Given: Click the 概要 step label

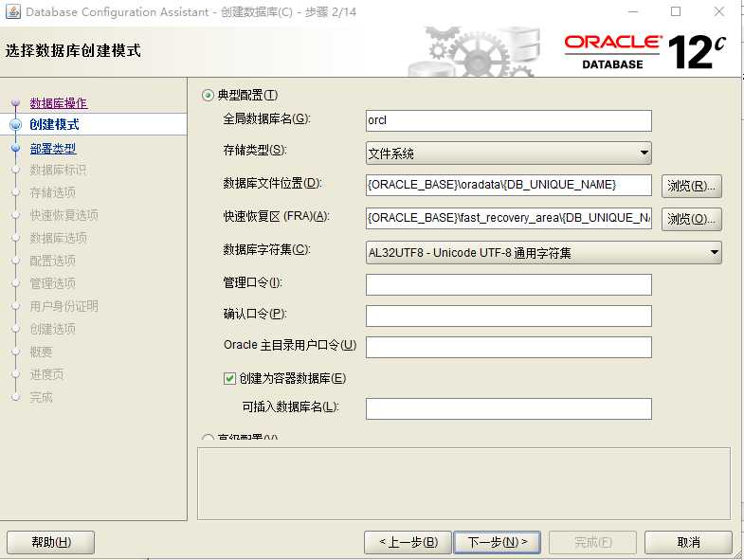Looking at the screenshot, I should click(x=42, y=352).
